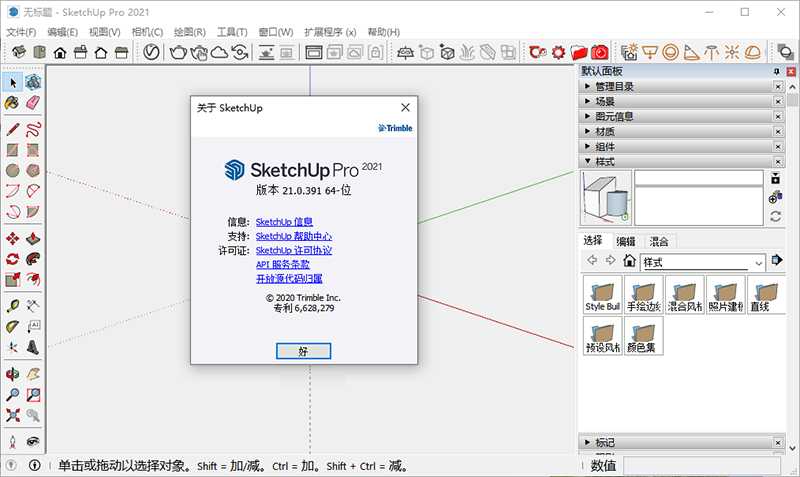This screenshot has width=800, height=477.
Task: Activate the Pan hand tool
Action: [33, 374]
